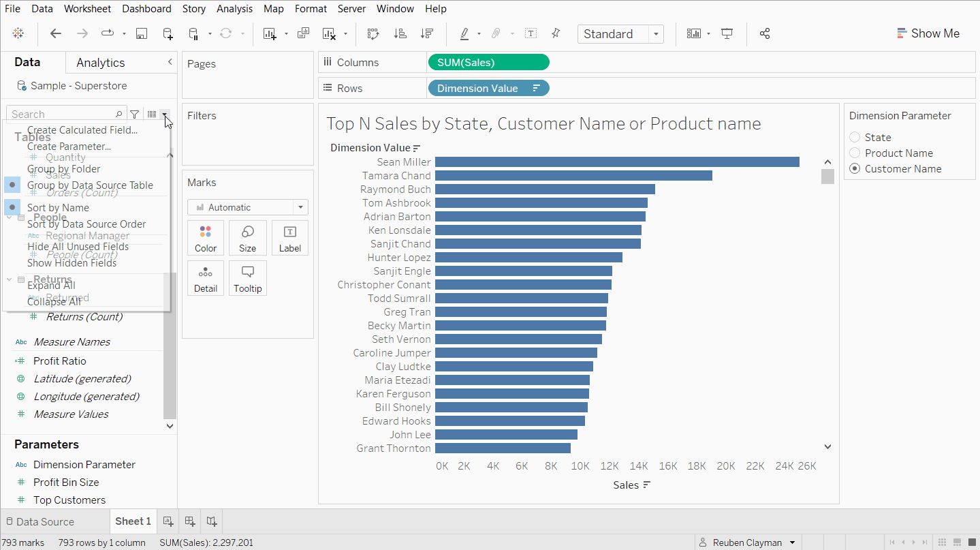Click the Undo arrow in the toolbar
The width and height of the screenshot is (980, 550).
55,33
